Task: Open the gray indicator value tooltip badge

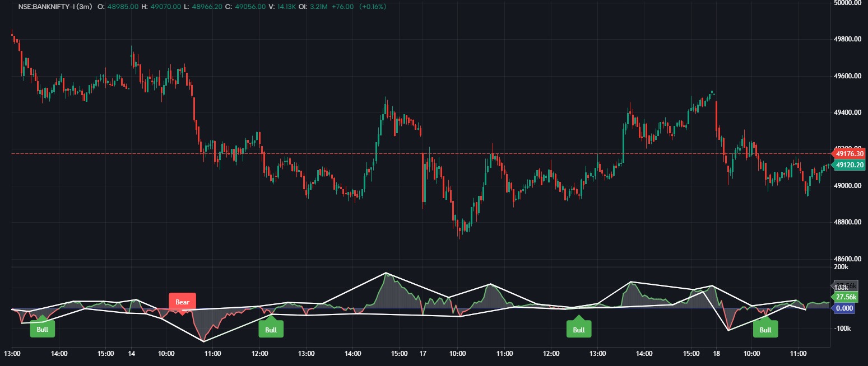Action: [847, 285]
